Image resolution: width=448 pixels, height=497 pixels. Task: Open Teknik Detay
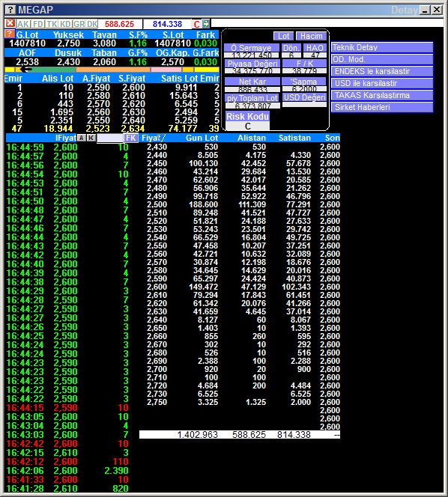381,48
